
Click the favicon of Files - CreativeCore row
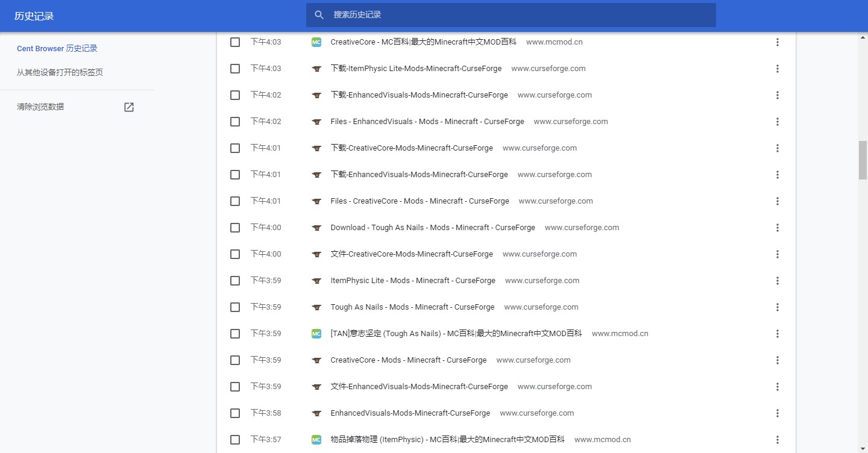316,201
